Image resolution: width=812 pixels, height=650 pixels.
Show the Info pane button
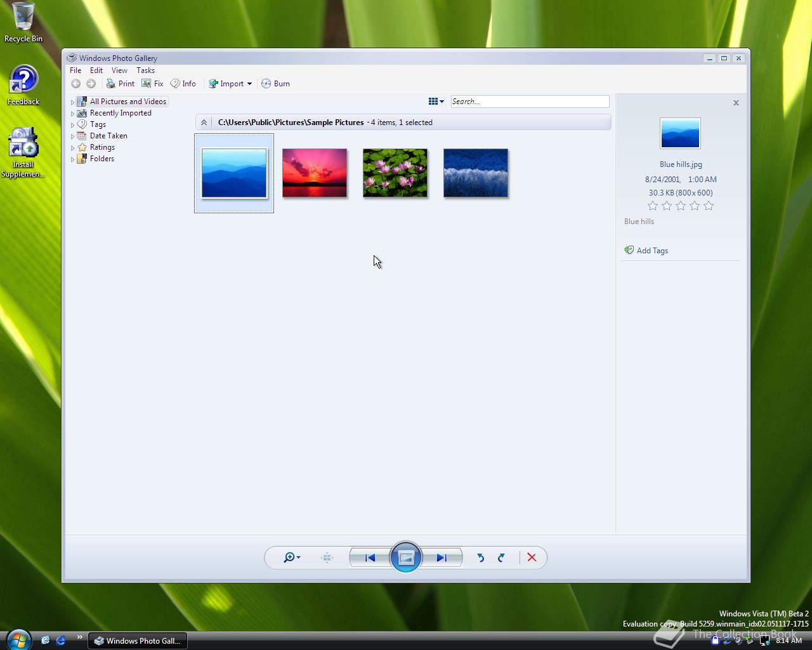coord(183,84)
